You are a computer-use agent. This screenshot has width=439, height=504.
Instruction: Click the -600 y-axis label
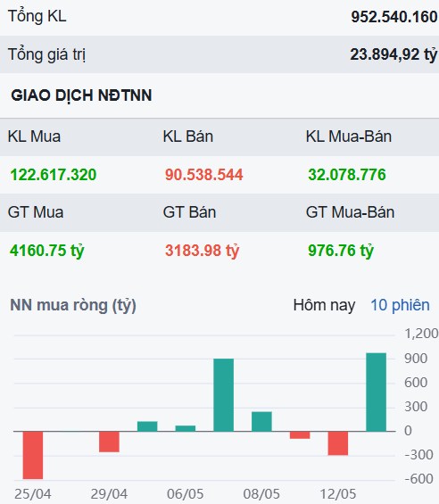click(418, 479)
